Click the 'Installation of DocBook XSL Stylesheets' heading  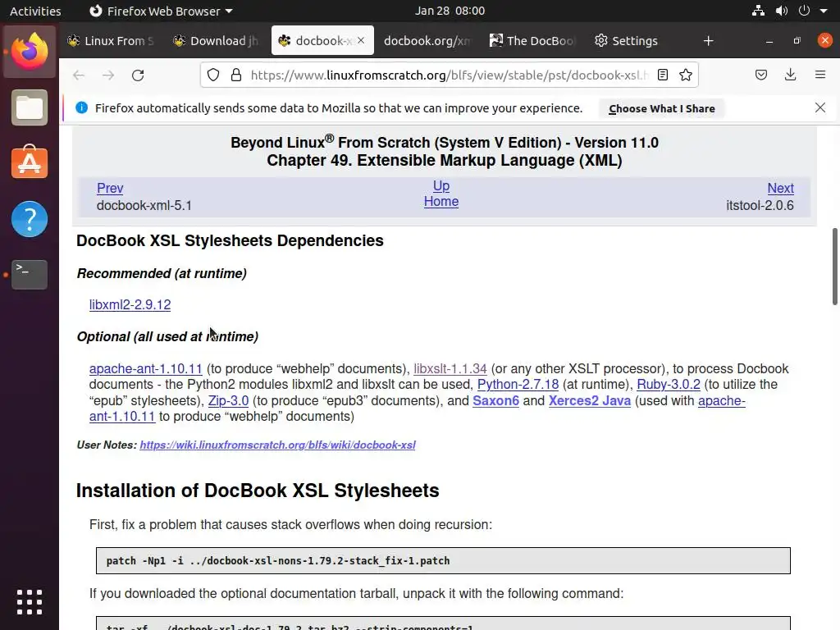coord(258,491)
